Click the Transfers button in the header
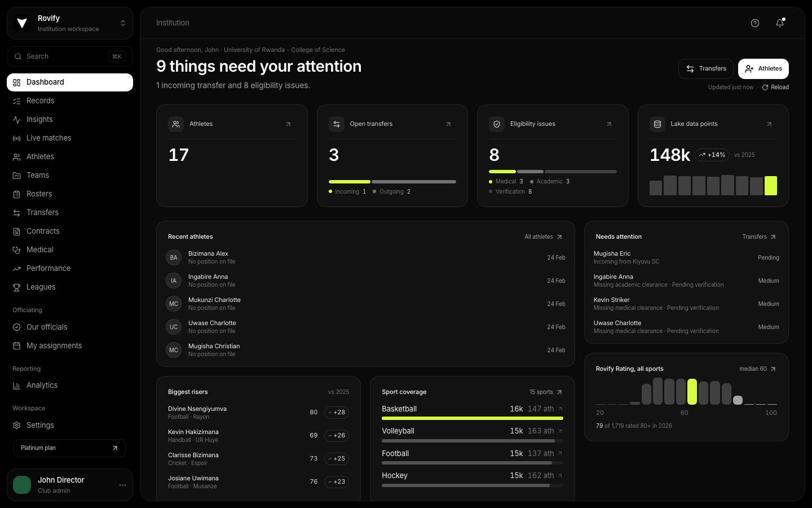 [x=706, y=69]
